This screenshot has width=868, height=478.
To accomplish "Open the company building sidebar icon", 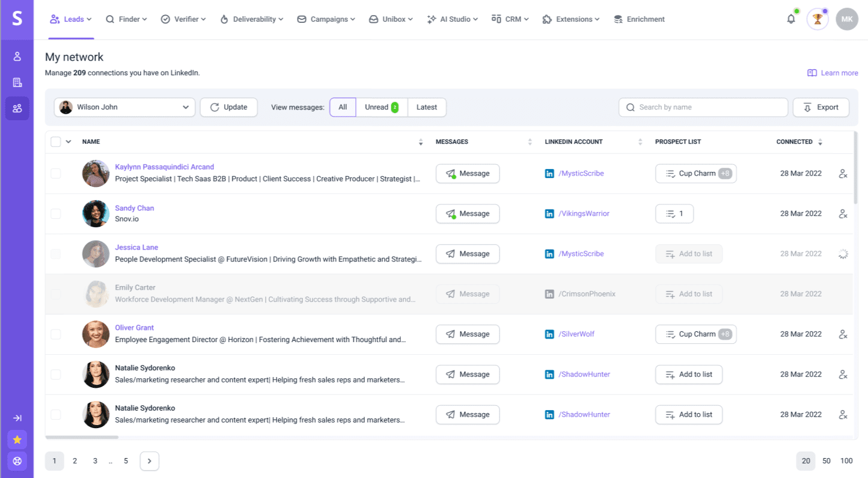I will (17, 82).
